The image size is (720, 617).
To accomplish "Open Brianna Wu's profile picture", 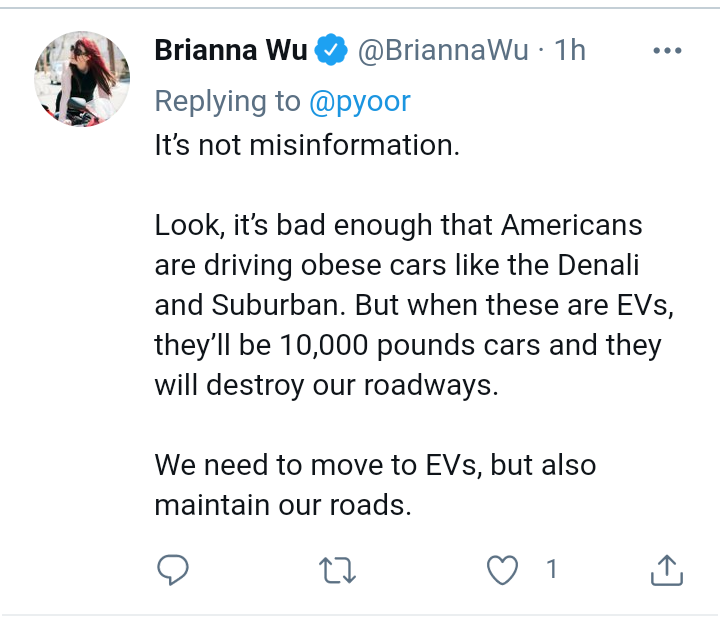I will pyautogui.click(x=82, y=79).
